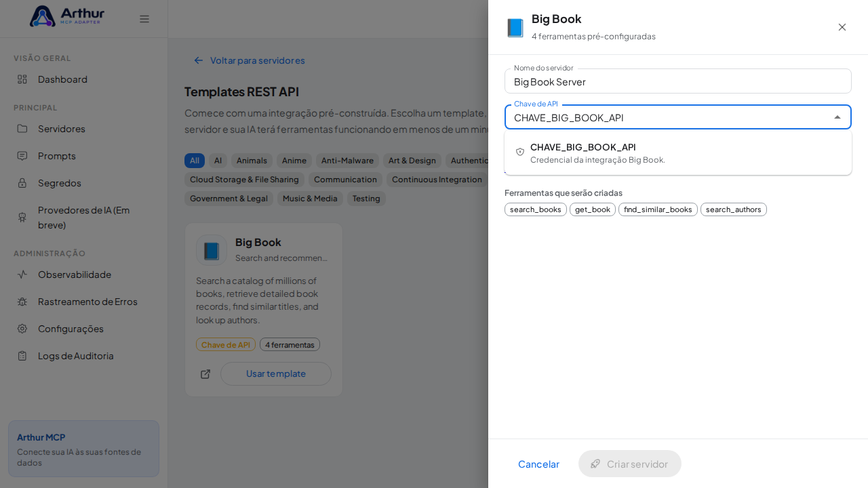The image size is (868, 488).
Task: Click the search_books tool chip
Action: tap(536, 209)
